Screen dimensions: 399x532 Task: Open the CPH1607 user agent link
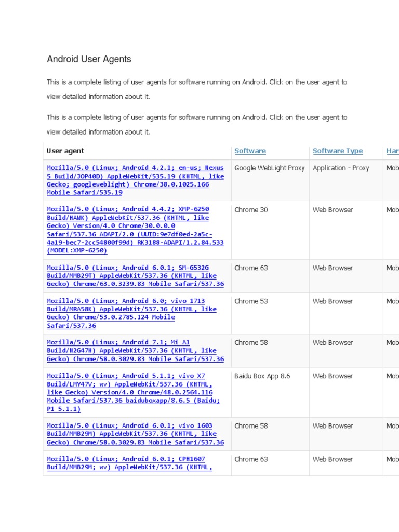coord(129,463)
